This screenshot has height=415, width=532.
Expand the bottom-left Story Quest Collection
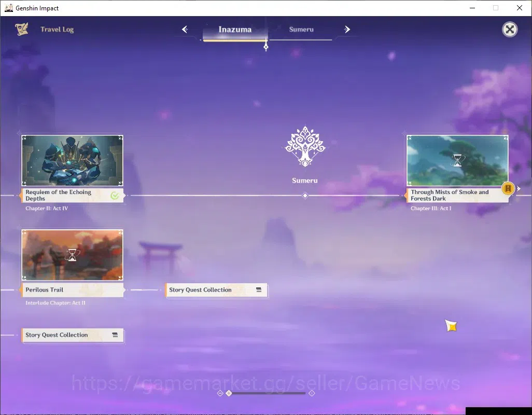[72, 335]
